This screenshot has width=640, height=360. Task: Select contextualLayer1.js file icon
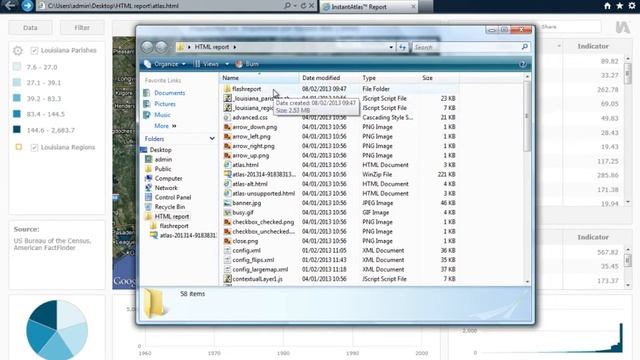point(227,279)
